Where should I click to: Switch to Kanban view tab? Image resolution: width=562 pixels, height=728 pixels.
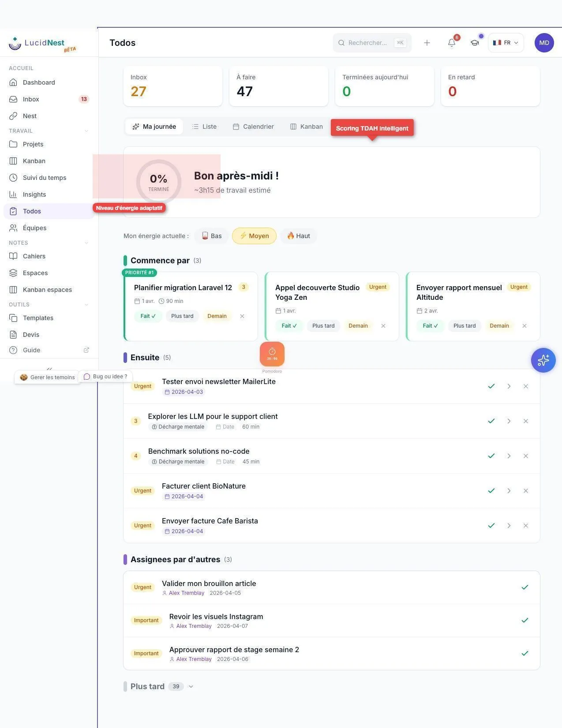[307, 127]
